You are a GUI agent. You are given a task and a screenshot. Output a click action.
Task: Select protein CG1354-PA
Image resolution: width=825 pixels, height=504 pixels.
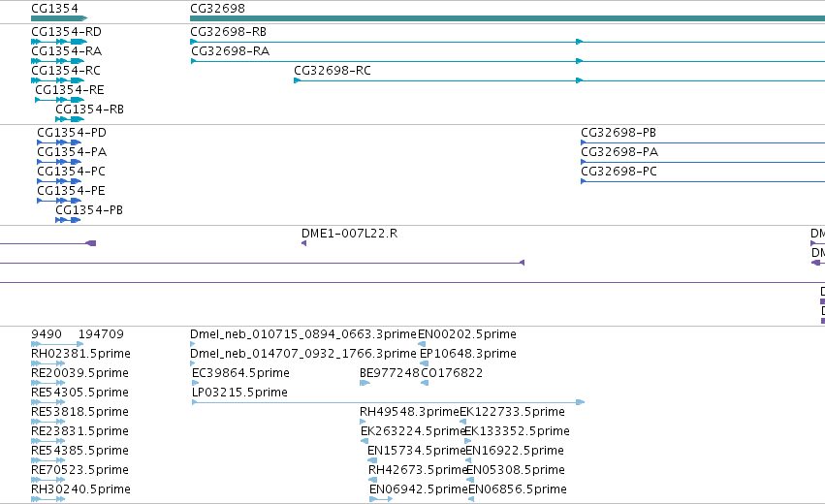coord(72,152)
